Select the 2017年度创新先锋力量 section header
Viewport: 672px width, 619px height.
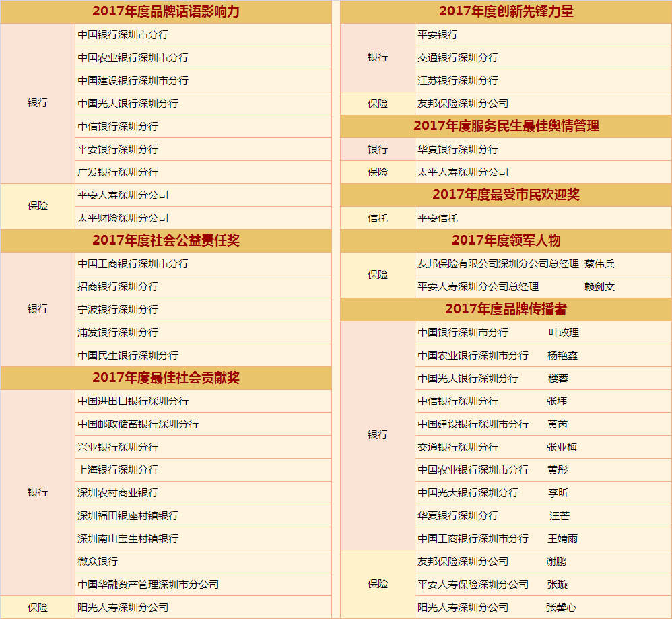pos(506,11)
